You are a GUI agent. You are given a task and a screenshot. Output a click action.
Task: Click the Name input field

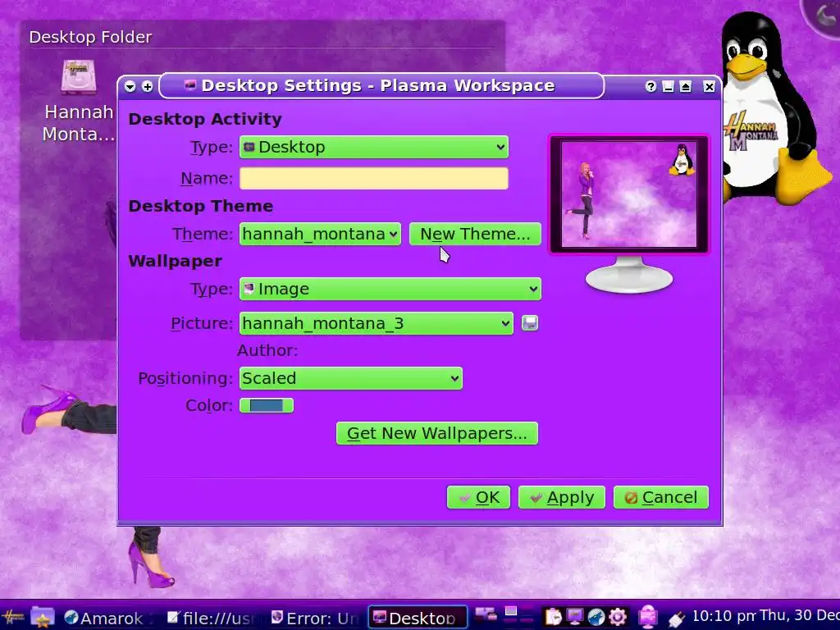tap(374, 178)
